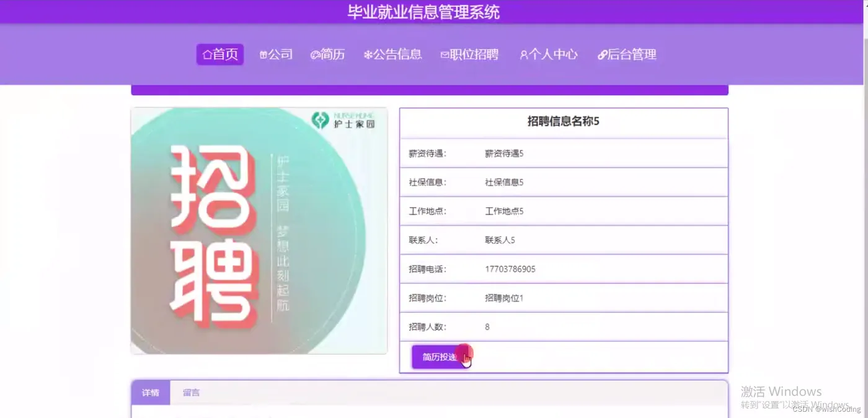
Task: Click the 招聘岗位: label
Action: pos(427,298)
